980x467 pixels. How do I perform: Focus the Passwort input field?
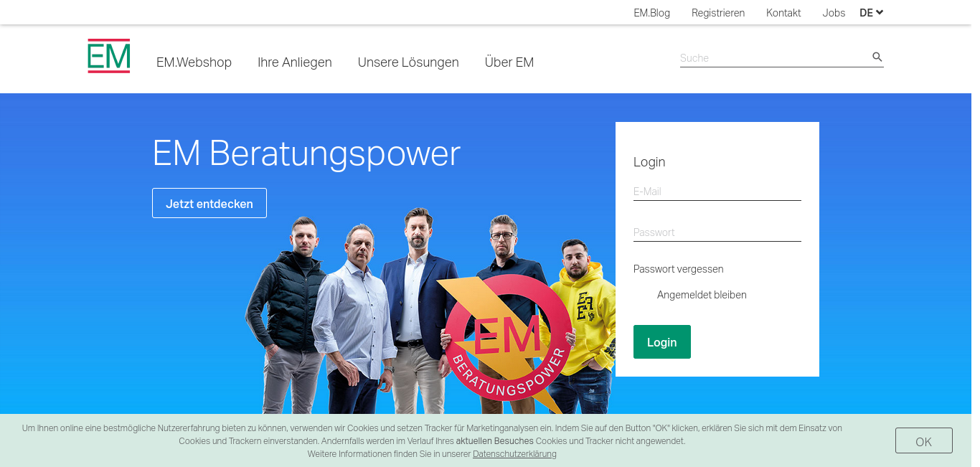(717, 232)
